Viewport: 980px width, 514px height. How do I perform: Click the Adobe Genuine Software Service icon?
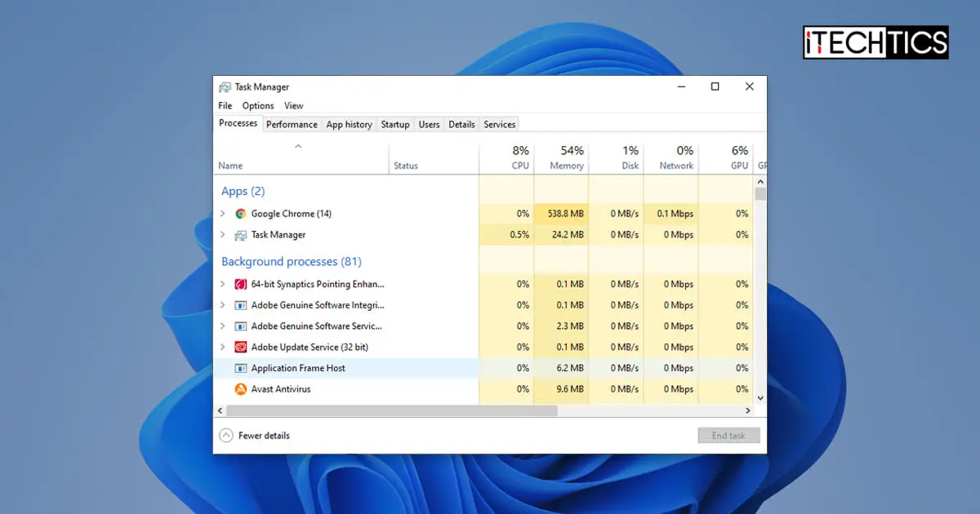tap(241, 326)
